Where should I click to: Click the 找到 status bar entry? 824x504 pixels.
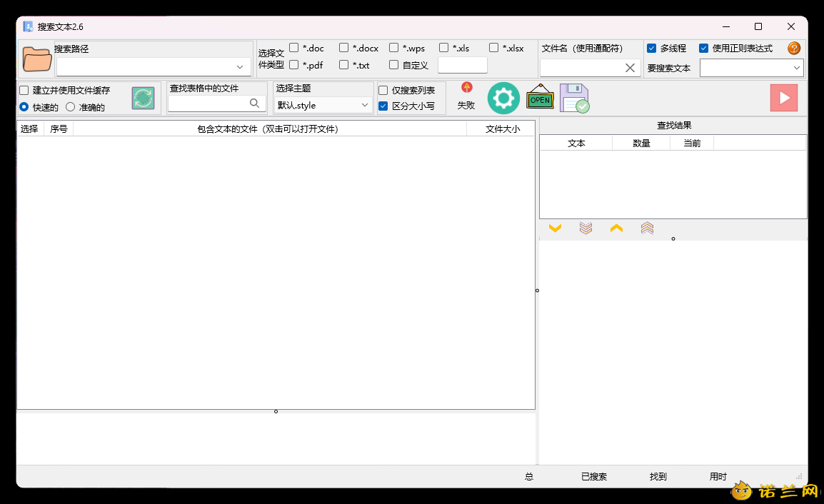pos(658,477)
